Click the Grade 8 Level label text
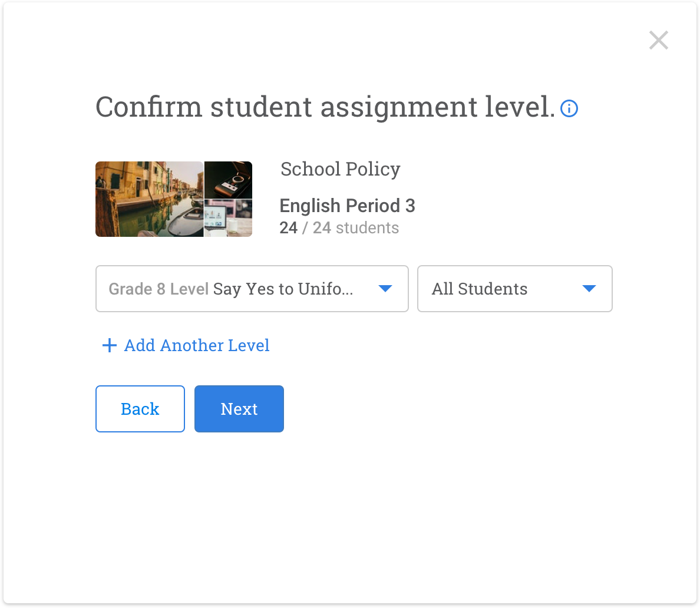This screenshot has width=700, height=608. tap(159, 289)
